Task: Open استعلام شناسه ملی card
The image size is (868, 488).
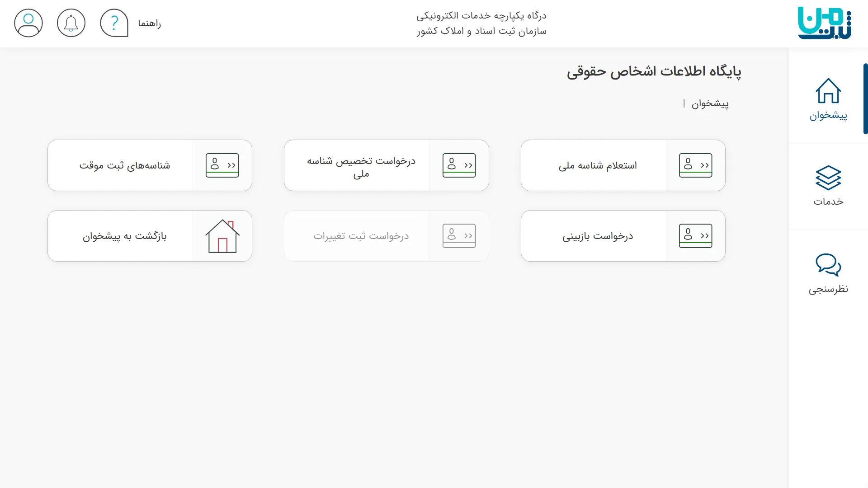Action: coord(623,165)
